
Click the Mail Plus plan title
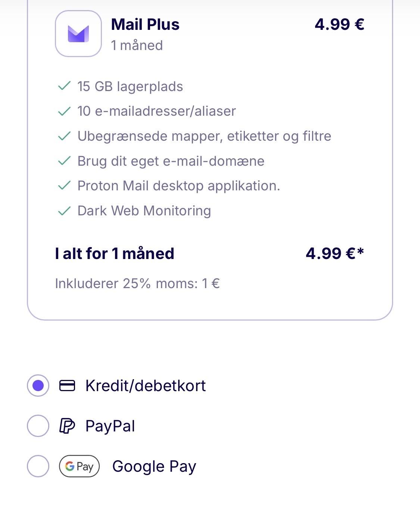pos(145,25)
